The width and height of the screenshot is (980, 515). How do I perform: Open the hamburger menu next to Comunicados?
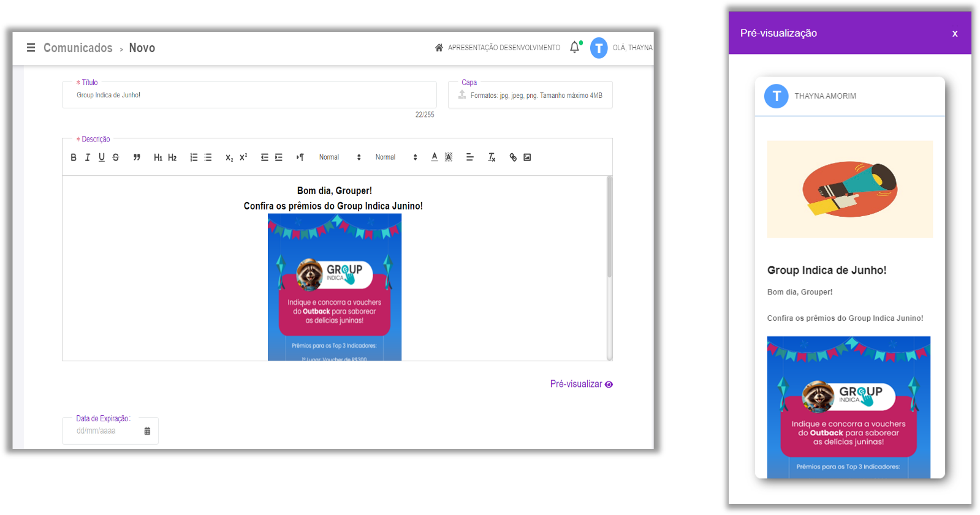coord(31,48)
